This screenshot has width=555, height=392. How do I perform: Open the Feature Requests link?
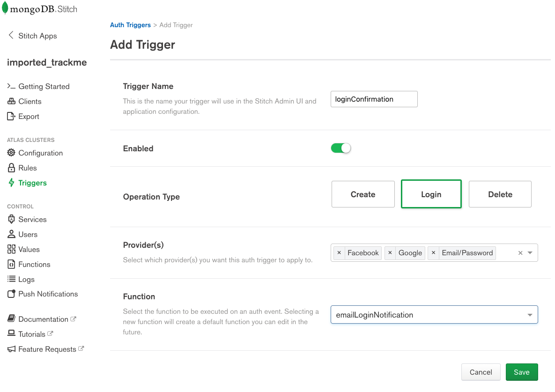[47, 349]
